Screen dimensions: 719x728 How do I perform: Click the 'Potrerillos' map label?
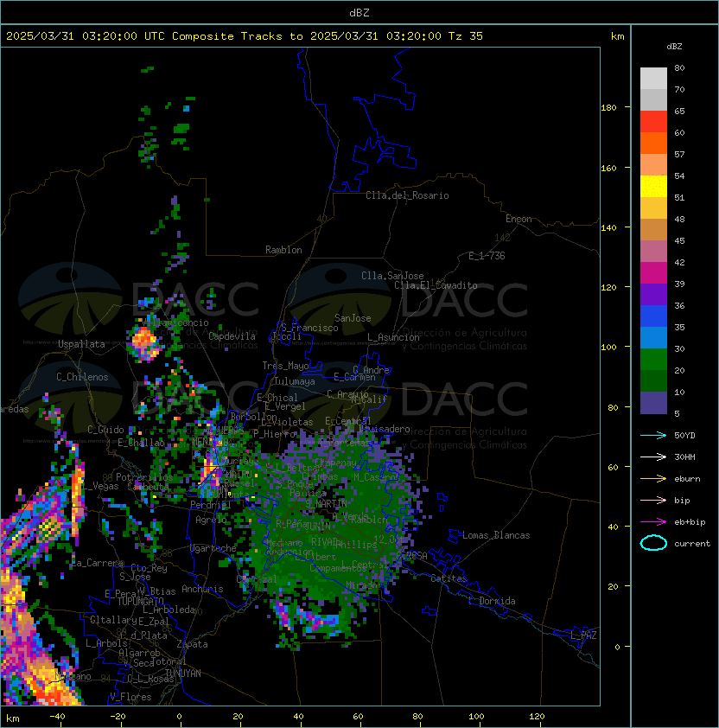(x=144, y=477)
